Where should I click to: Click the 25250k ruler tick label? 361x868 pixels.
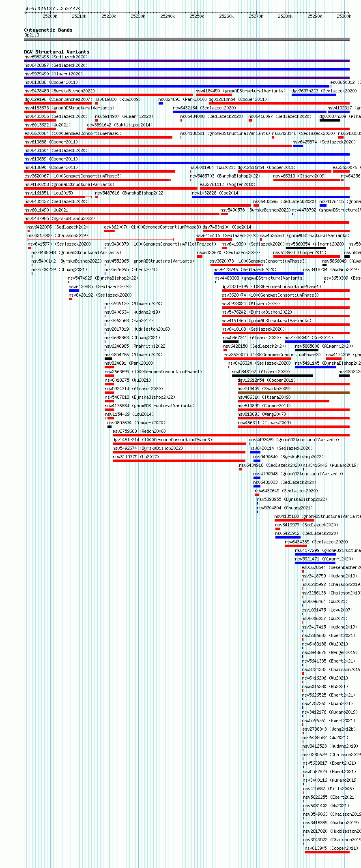[x=197, y=16]
